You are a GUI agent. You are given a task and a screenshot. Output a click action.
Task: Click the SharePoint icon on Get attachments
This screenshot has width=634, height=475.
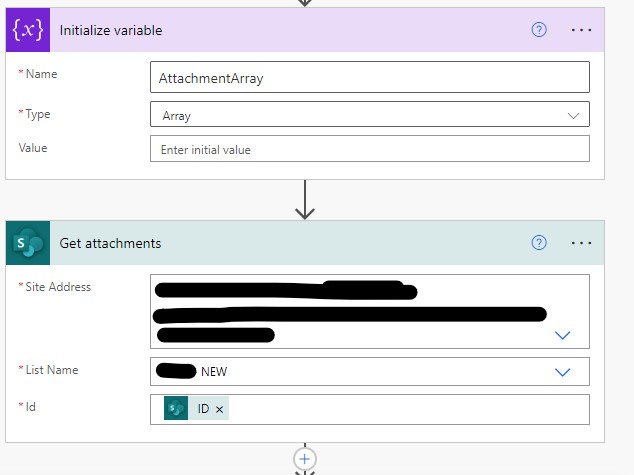(x=28, y=243)
